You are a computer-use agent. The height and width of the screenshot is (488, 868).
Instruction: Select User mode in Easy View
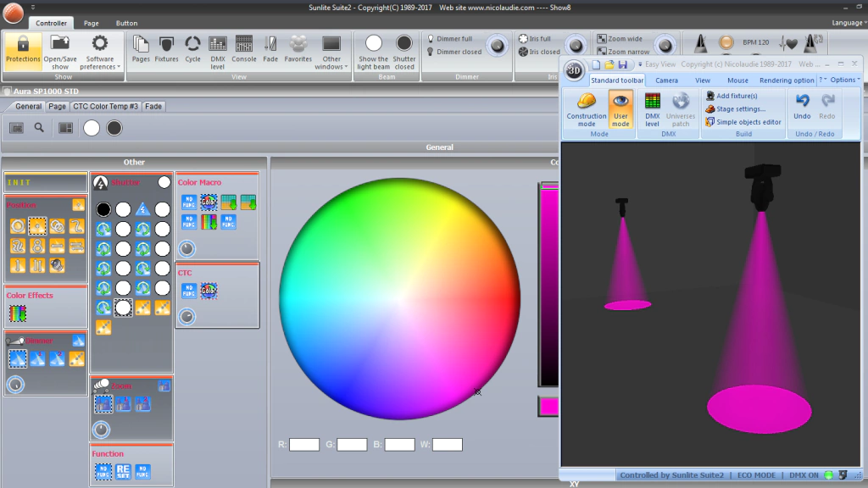(620, 109)
